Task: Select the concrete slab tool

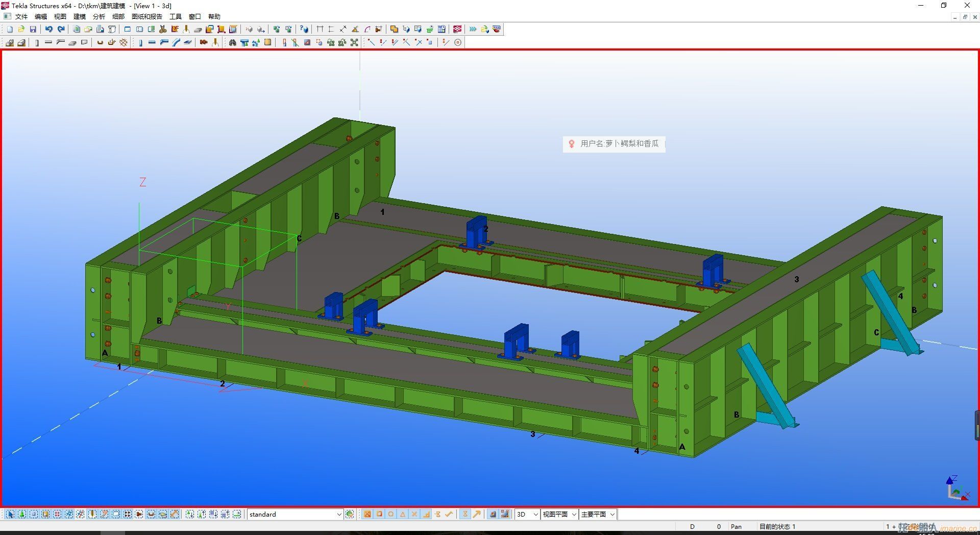Action: (72, 42)
